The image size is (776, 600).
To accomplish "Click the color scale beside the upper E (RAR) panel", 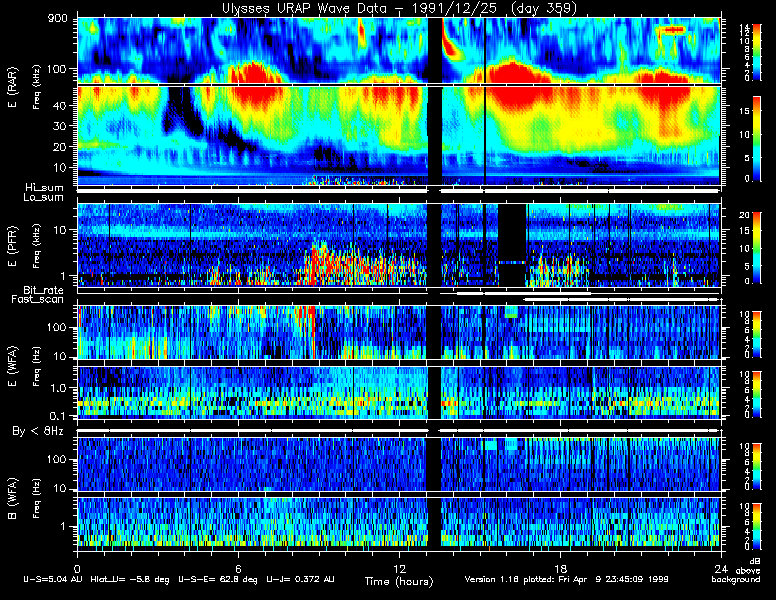I will (x=757, y=52).
